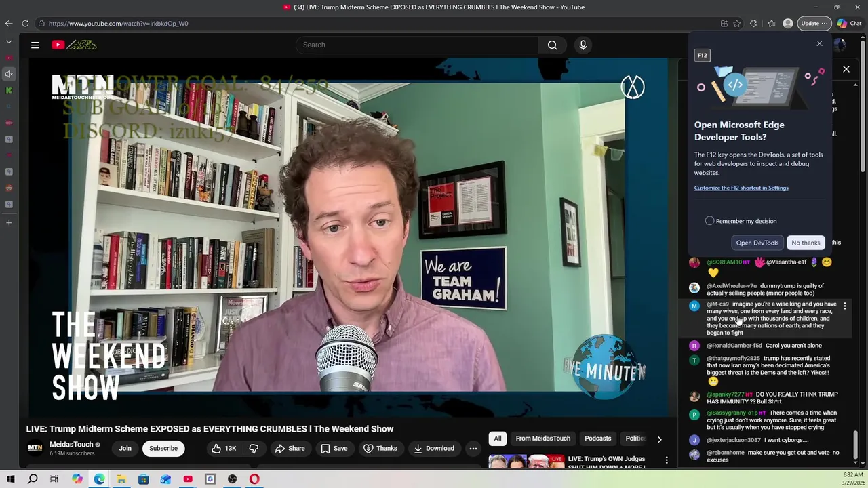Screen dimensions: 868x488
Task: Click the Open DevTools button
Action: [x=757, y=243]
